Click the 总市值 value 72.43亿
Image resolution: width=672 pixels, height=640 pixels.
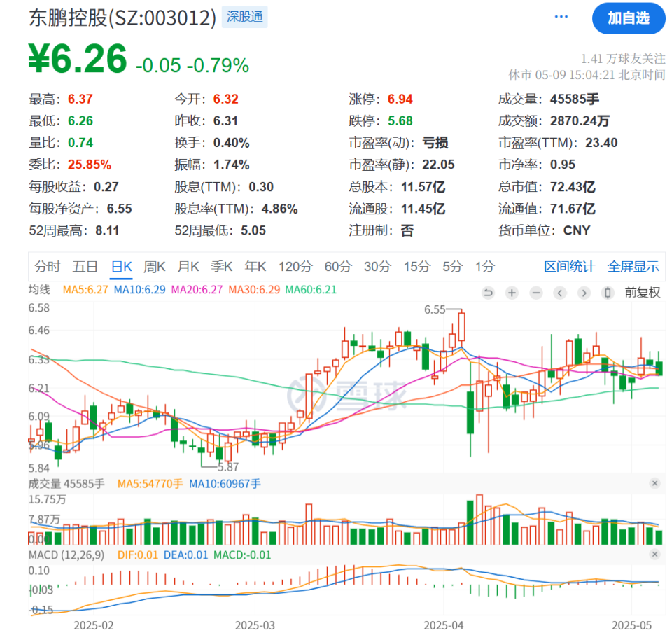573,187
